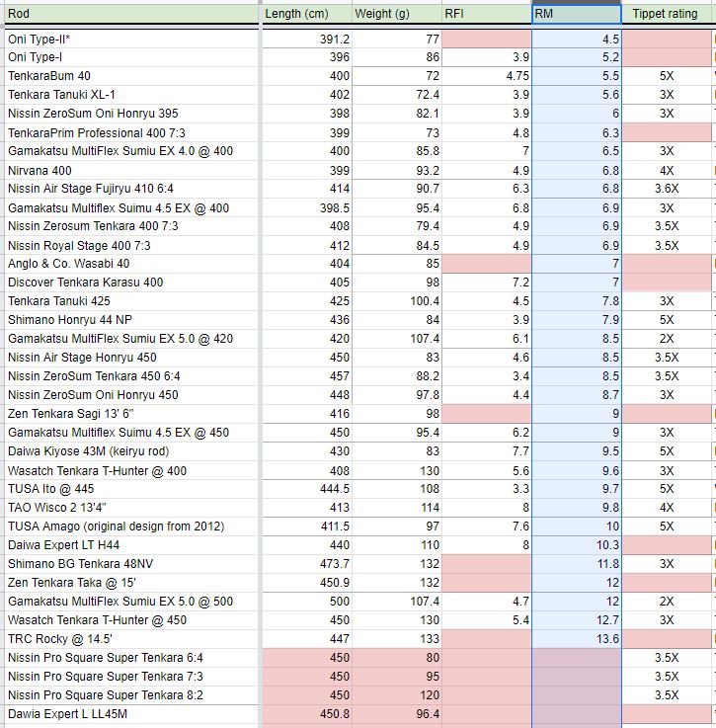This screenshot has height=728, width=716.
Task: Click Discover Tenkara Karasu 400 cell
Action: pos(131,283)
